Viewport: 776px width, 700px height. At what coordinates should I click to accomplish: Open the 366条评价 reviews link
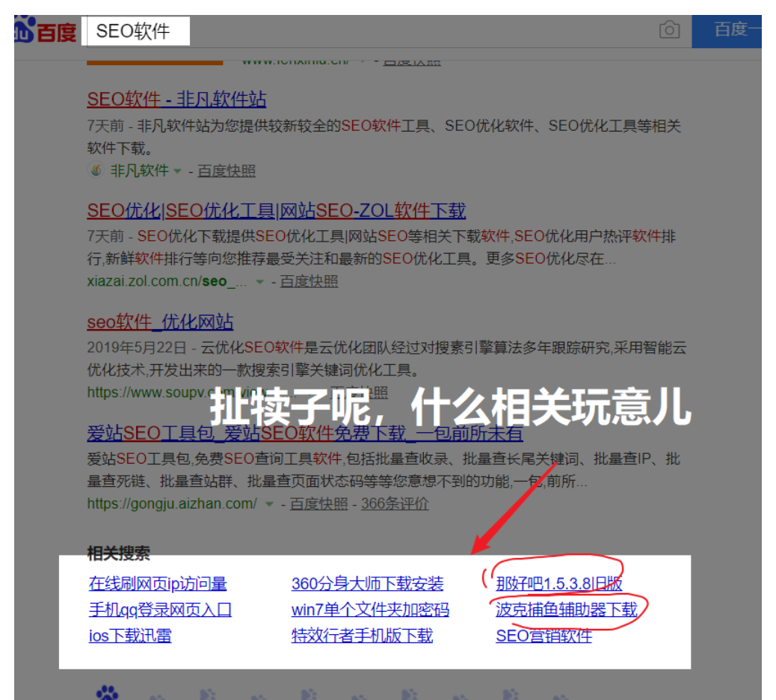click(395, 503)
